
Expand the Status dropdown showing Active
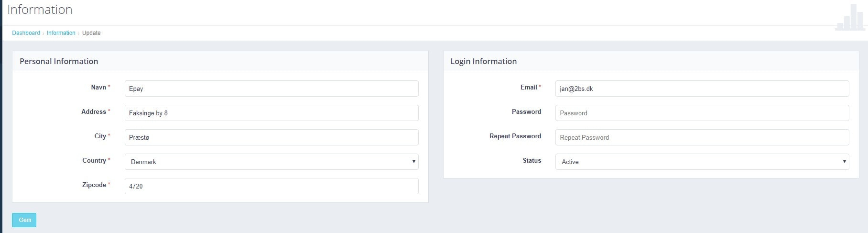pos(702,162)
